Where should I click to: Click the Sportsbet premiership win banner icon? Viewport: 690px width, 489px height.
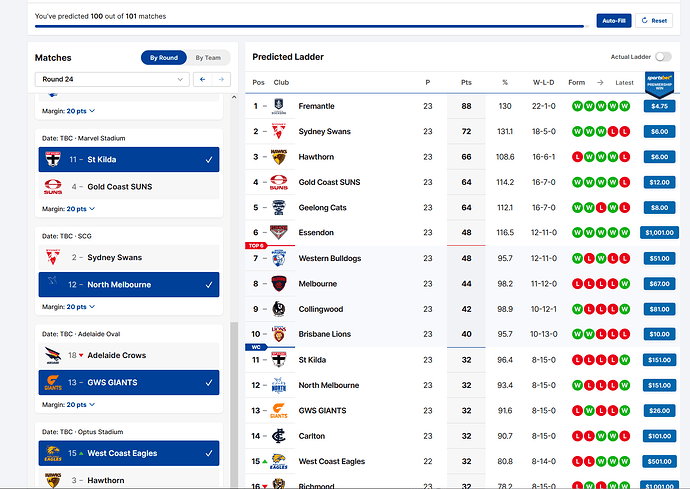point(659,84)
